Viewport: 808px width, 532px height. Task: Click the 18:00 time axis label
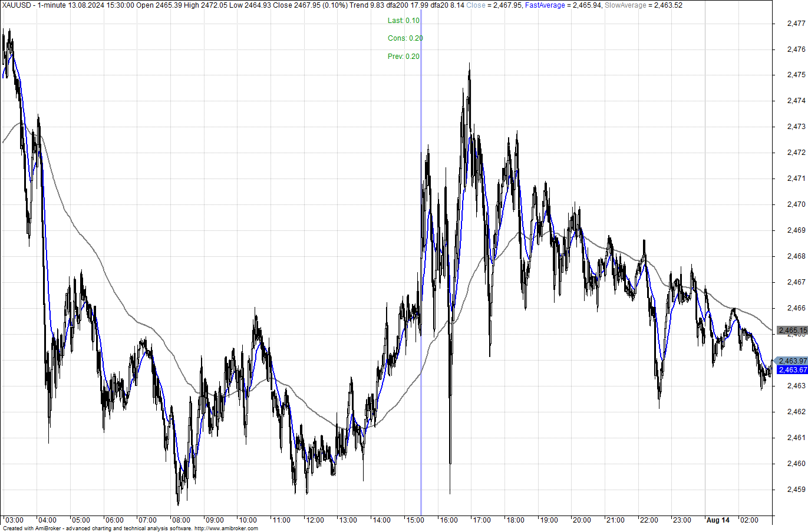tap(515, 520)
